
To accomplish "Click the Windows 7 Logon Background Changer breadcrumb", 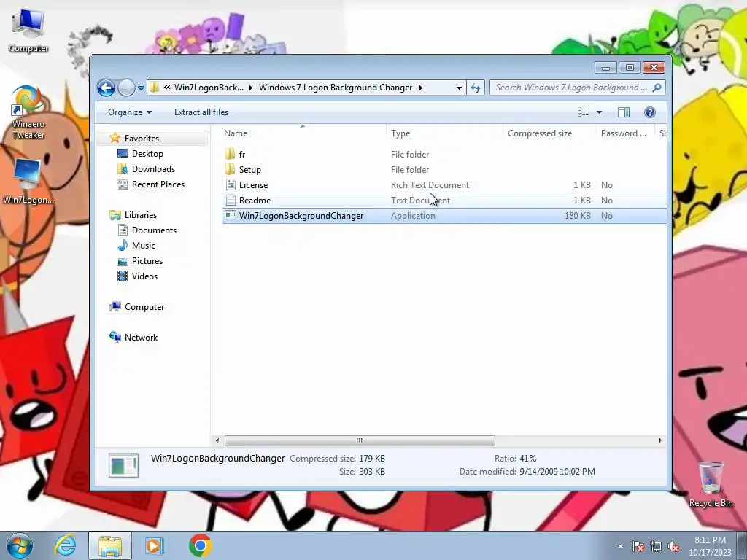I will 336,87.
